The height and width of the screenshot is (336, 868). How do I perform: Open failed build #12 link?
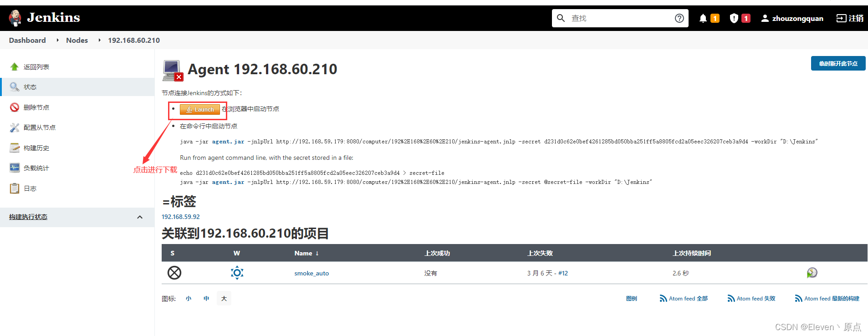(563, 273)
